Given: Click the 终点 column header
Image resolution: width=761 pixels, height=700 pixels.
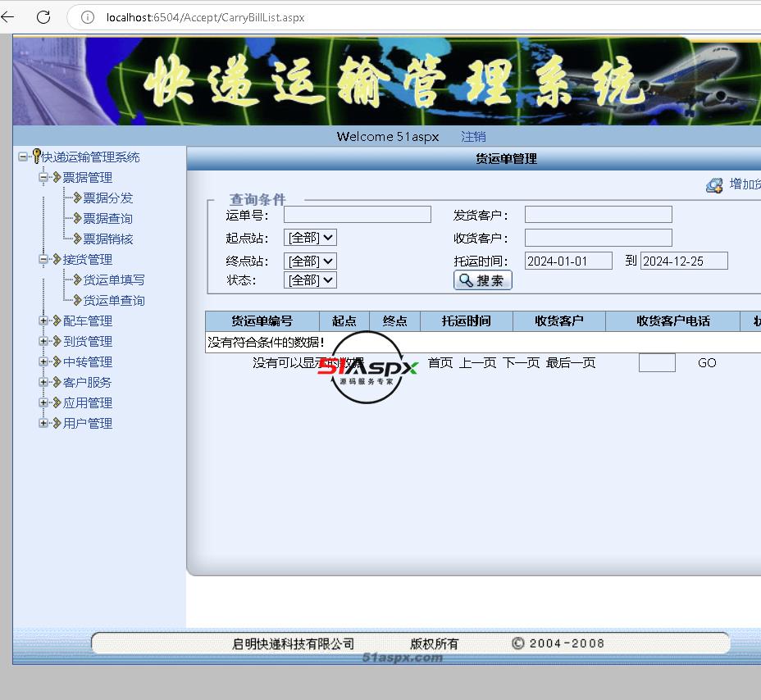Looking at the screenshot, I should 394,321.
